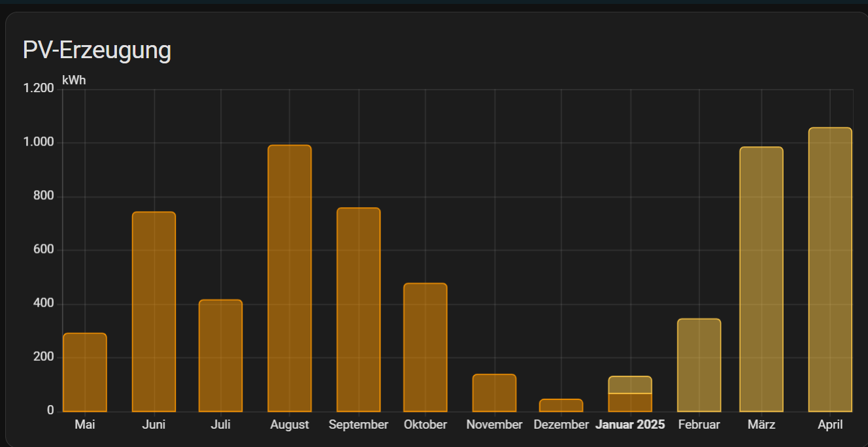Click the 400 y-axis label
Viewport: 868px width, 447px height.
point(44,304)
